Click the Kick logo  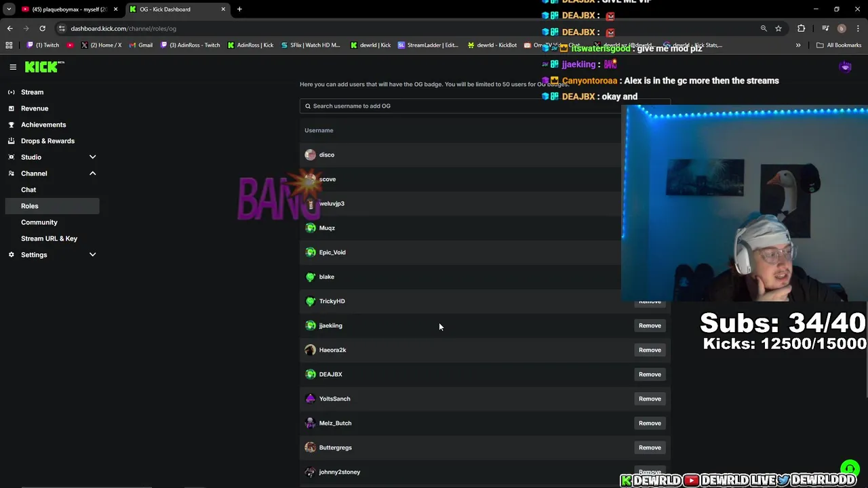(44, 66)
